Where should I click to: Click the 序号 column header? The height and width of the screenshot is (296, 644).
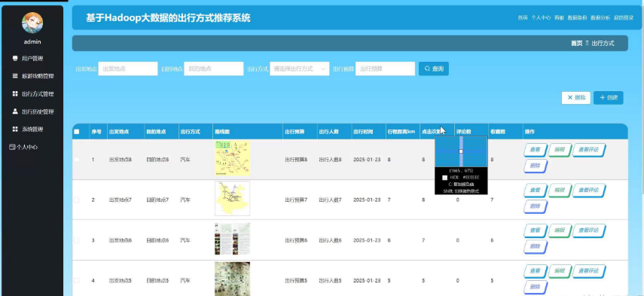(96, 132)
